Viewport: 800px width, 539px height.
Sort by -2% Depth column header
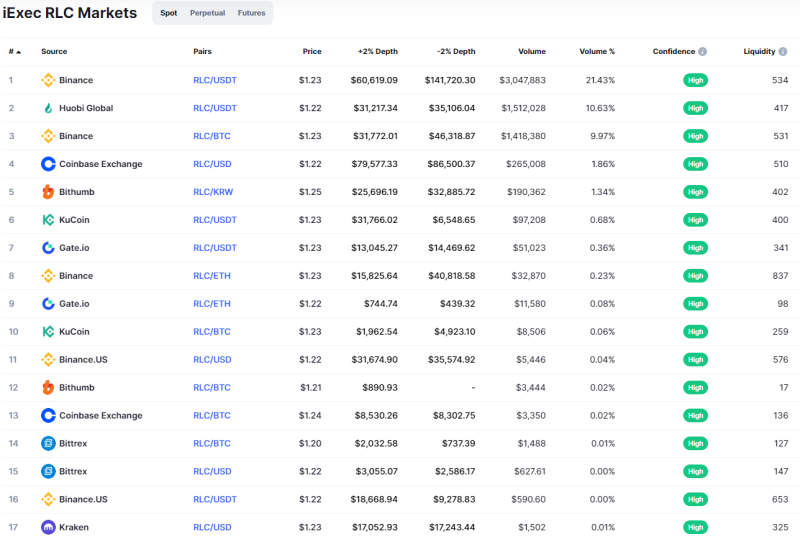(x=456, y=52)
